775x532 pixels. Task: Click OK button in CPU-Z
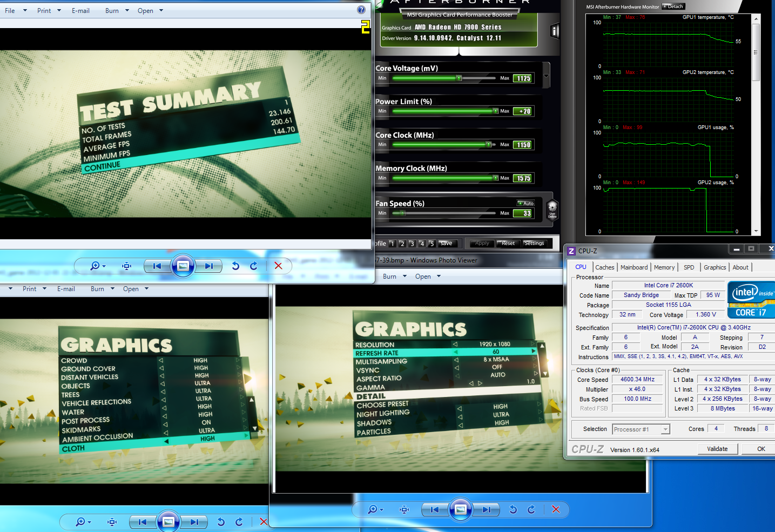tap(760, 449)
